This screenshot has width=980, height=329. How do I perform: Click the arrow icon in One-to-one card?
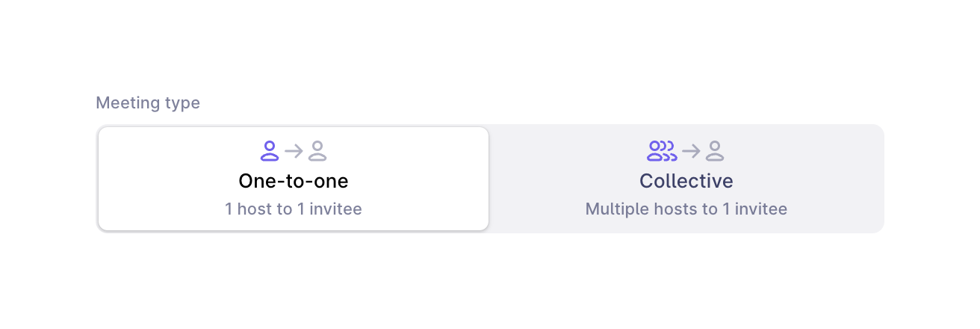click(294, 151)
